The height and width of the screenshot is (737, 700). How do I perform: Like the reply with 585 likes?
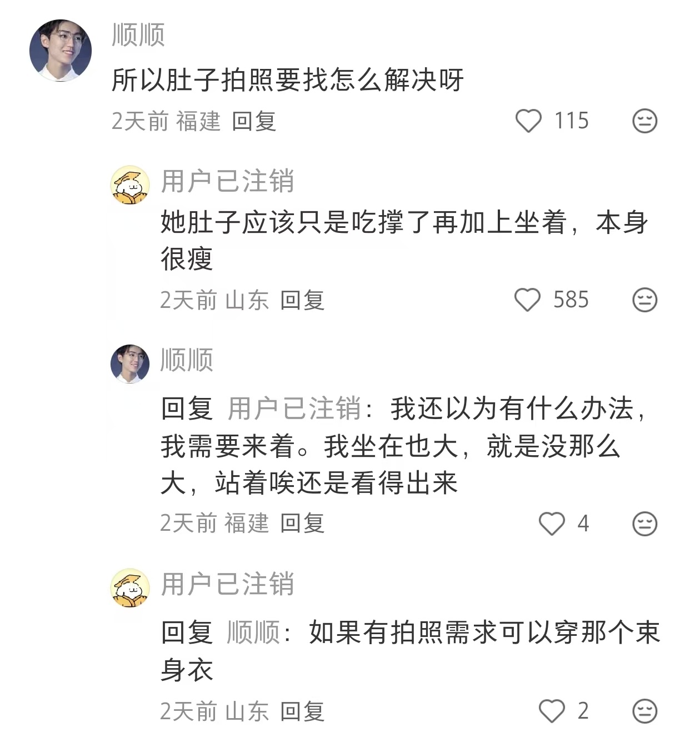click(x=527, y=300)
